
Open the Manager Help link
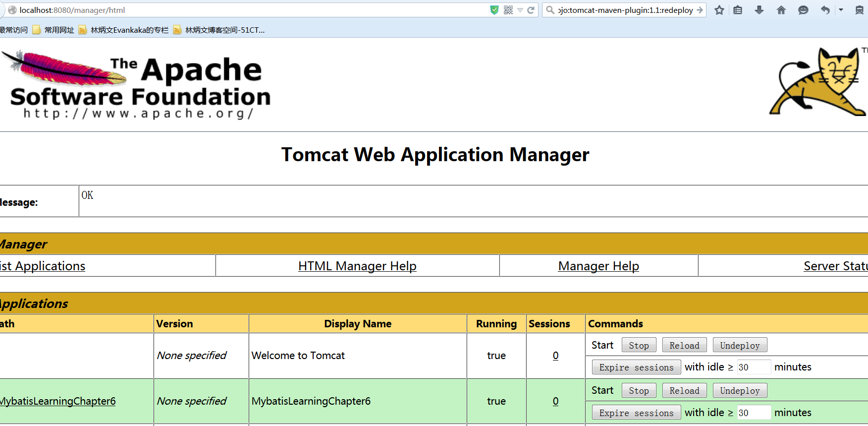598,266
